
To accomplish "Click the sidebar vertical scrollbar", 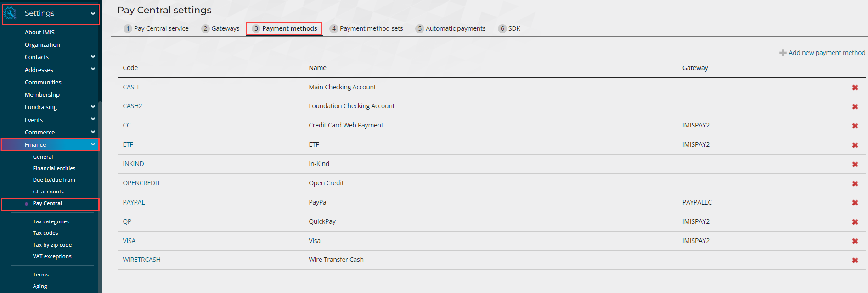I will tap(100, 193).
